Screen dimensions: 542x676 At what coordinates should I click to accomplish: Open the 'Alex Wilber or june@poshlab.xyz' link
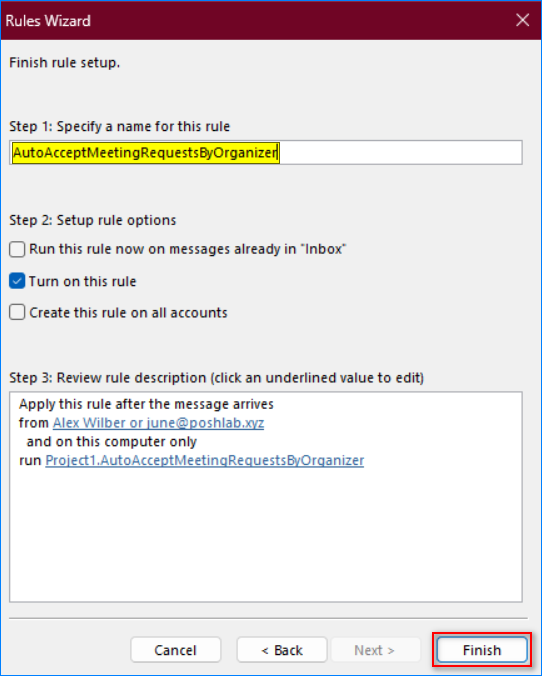pyautogui.click(x=158, y=423)
